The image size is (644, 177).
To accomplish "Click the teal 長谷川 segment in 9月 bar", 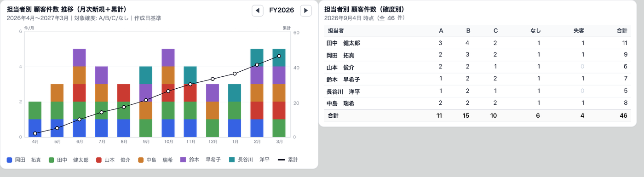I will click(146, 75).
